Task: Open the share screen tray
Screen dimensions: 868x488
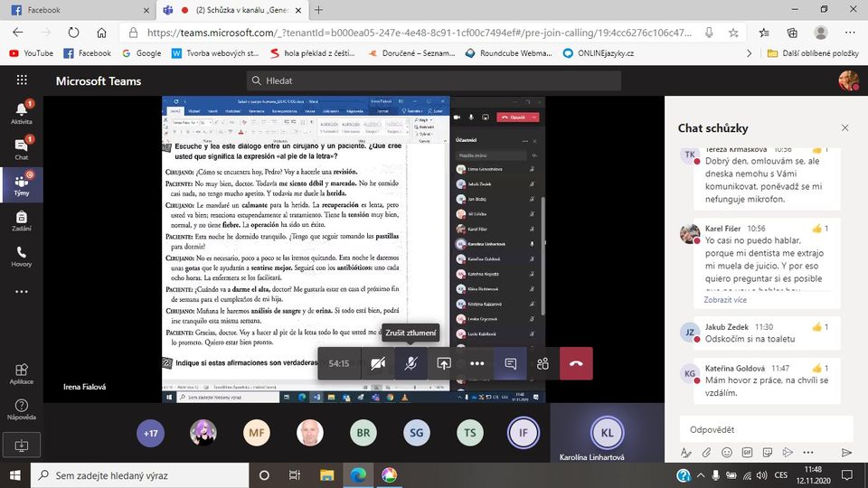Action: point(444,363)
